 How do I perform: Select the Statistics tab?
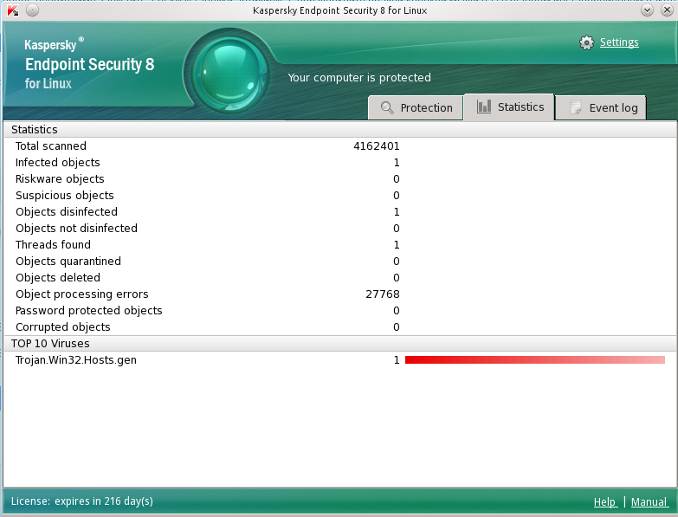click(x=508, y=107)
